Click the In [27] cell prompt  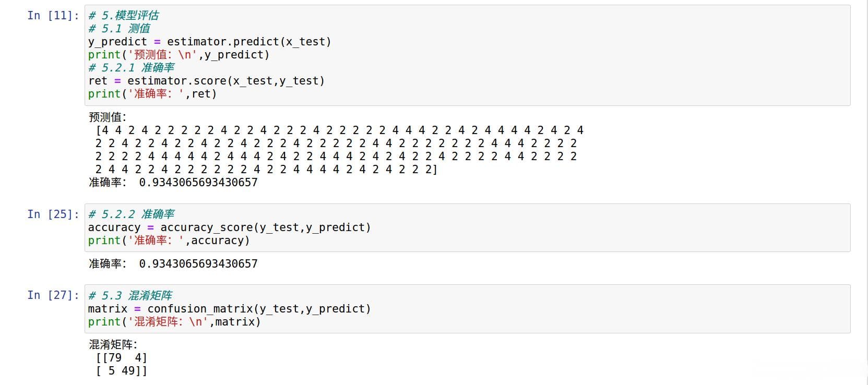pyautogui.click(x=53, y=295)
